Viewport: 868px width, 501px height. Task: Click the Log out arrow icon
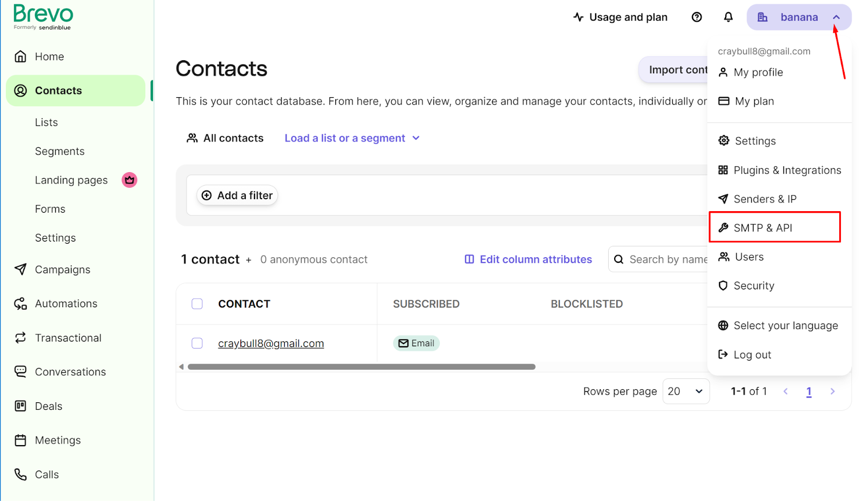(723, 354)
